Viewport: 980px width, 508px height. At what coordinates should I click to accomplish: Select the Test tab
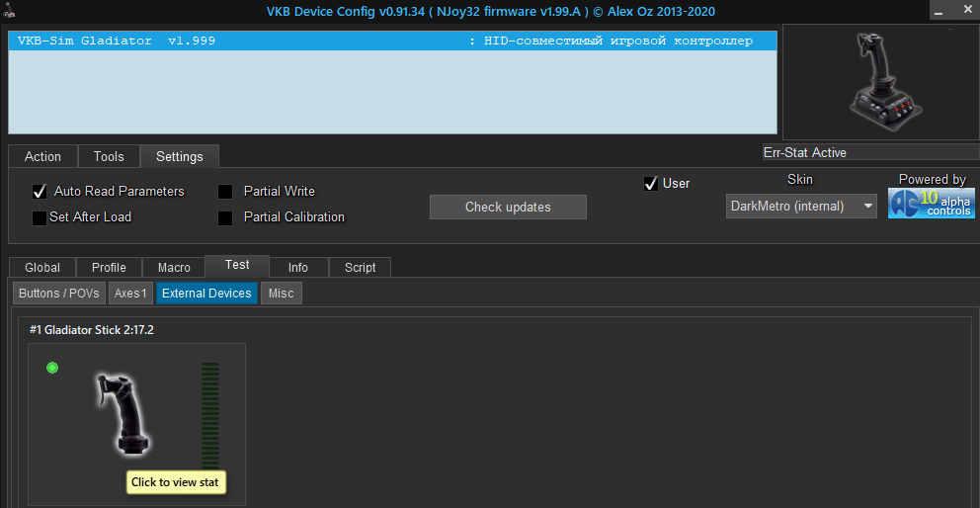point(237,265)
